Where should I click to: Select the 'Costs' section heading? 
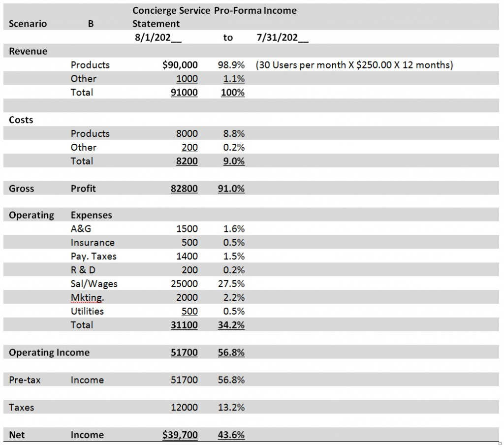click(x=21, y=120)
